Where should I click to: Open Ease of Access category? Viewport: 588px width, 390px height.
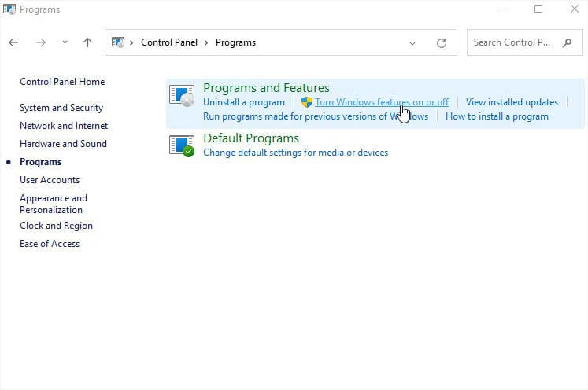point(50,244)
